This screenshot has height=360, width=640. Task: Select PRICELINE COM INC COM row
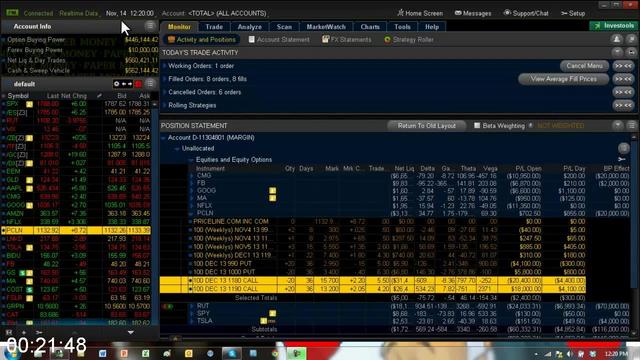click(373, 221)
